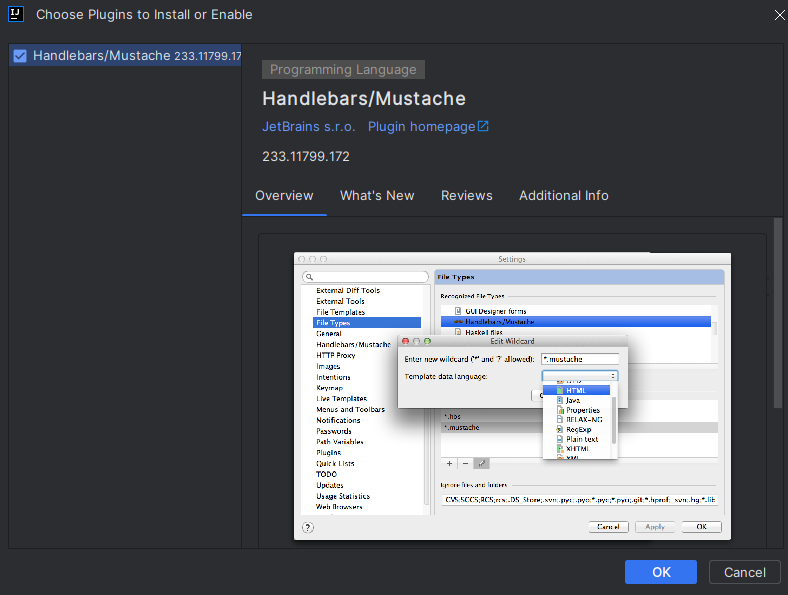
Task: Switch to the What's New tab
Action: 377,195
